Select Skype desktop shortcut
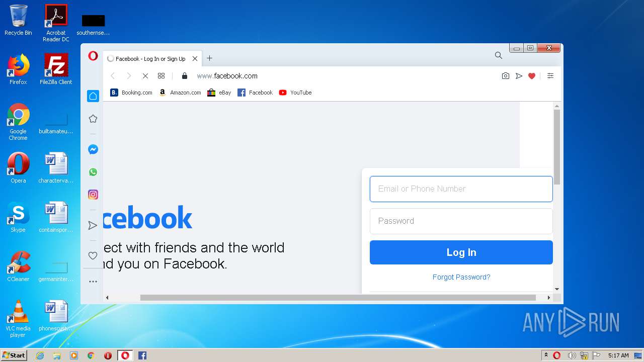Viewport: 644px width, 362px height. [x=18, y=217]
